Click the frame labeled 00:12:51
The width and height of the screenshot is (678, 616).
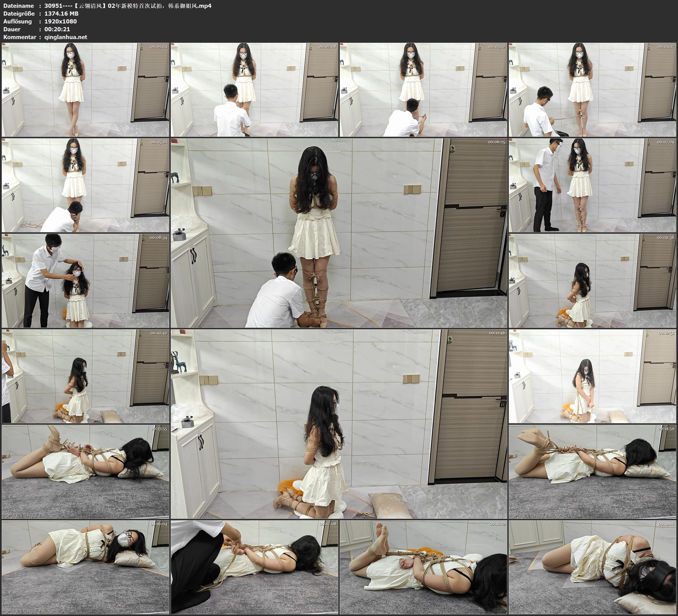pos(593,376)
